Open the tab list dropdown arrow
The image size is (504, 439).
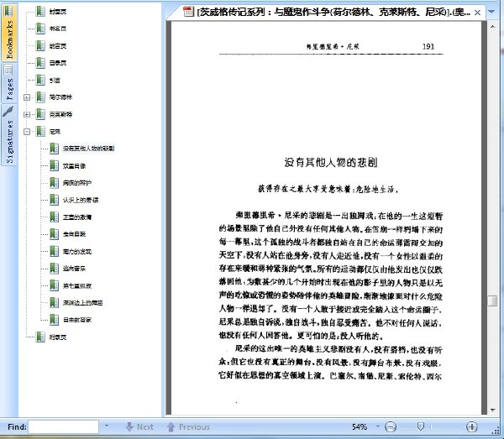pyautogui.click(x=491, y=12)
